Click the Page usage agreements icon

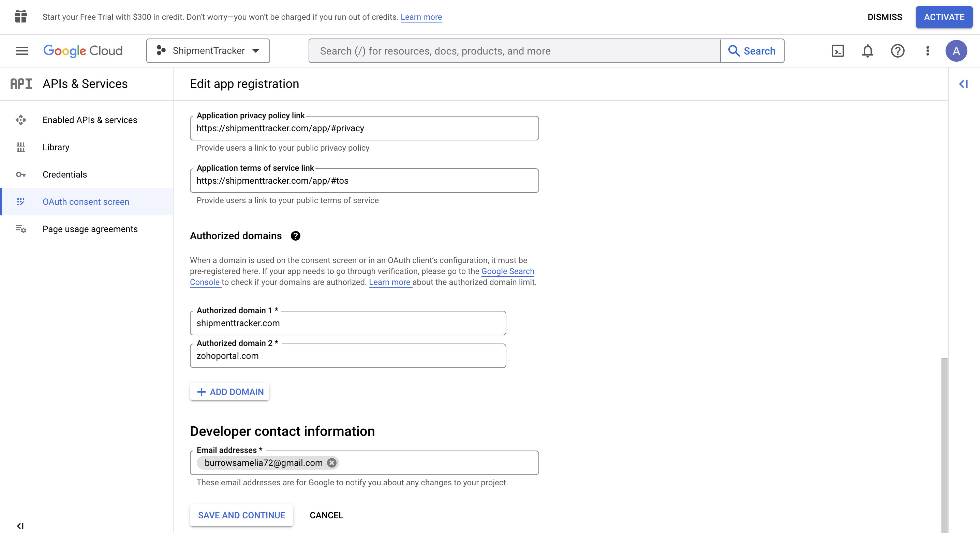[20, 229]
